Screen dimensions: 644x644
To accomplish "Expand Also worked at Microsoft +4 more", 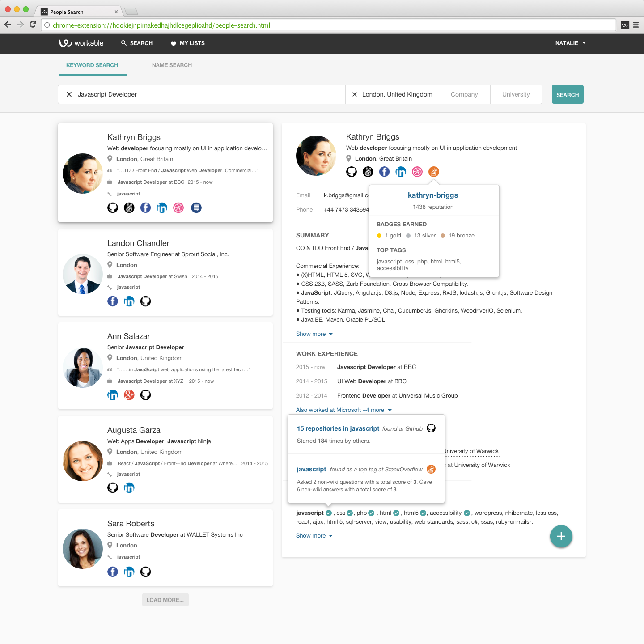I will point(343,410).
